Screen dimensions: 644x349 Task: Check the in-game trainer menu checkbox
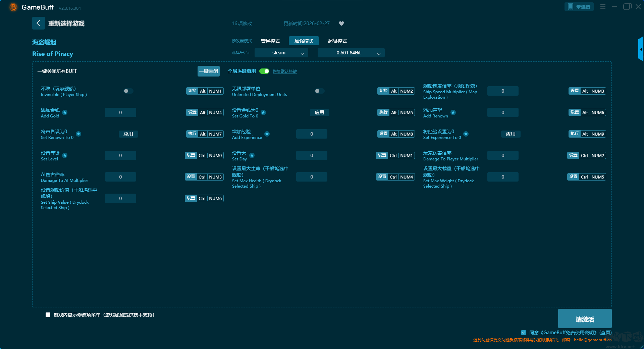(48, 315)
